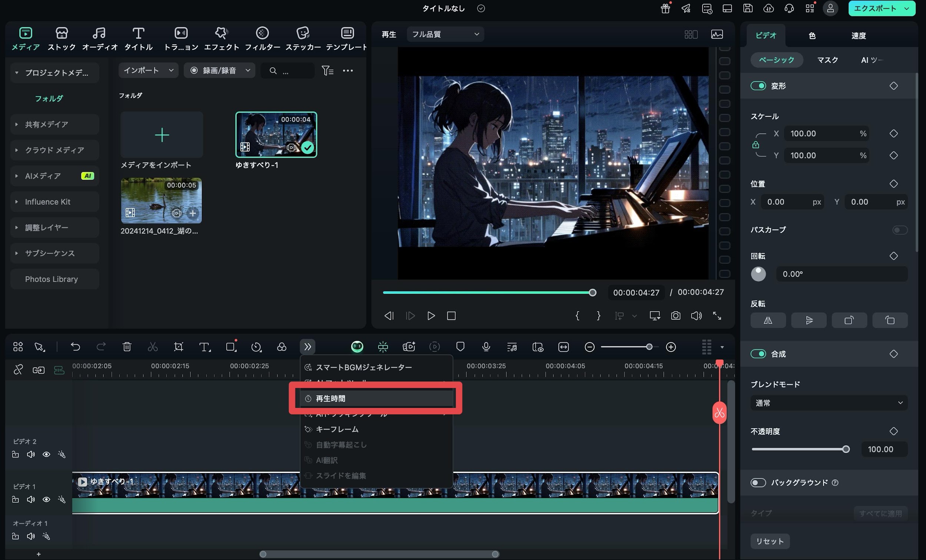Click the gift icon in the top bar

(x=665, y=8)
